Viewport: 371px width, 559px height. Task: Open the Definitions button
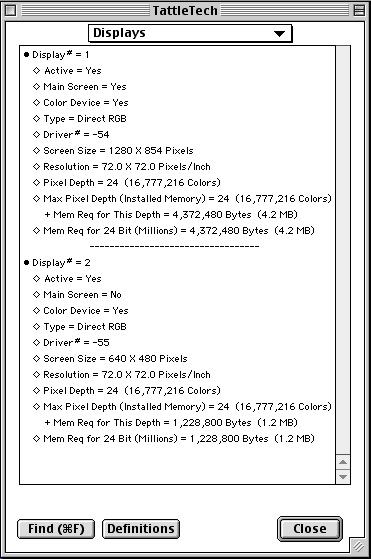(141, 529)
